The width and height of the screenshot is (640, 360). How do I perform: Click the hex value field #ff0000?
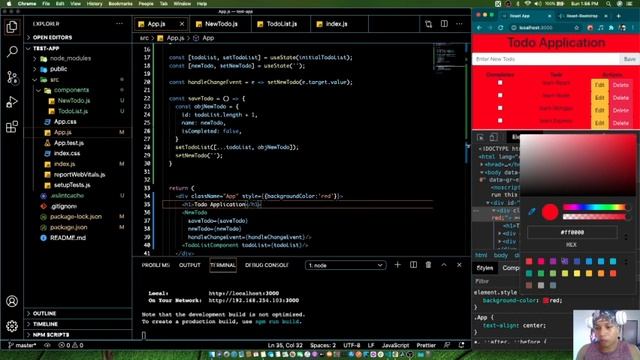point(572,232)
